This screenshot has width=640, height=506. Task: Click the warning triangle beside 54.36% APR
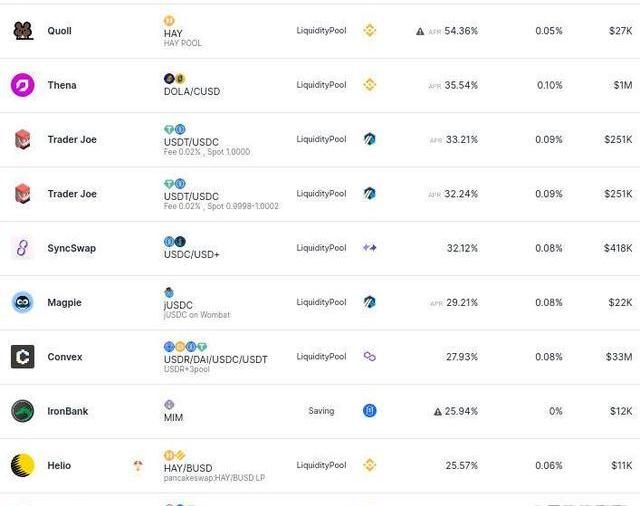coord(420,31)
